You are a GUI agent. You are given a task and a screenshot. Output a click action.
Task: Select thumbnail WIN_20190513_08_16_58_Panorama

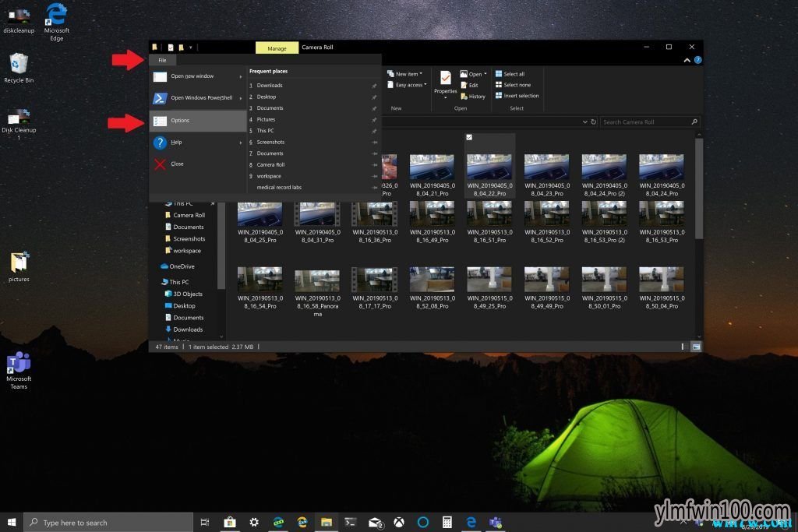pos(317,292)
